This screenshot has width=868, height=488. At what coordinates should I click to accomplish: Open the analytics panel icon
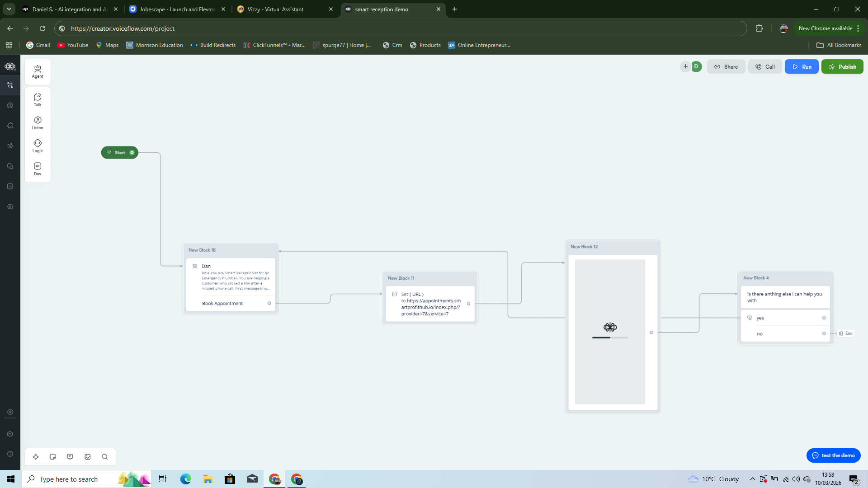coord(10,186)
